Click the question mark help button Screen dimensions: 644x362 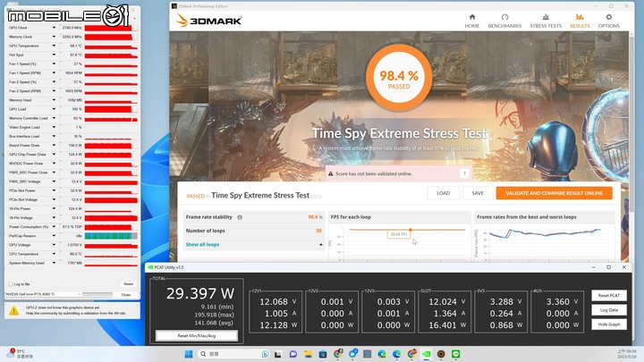(x=464, y=173)
